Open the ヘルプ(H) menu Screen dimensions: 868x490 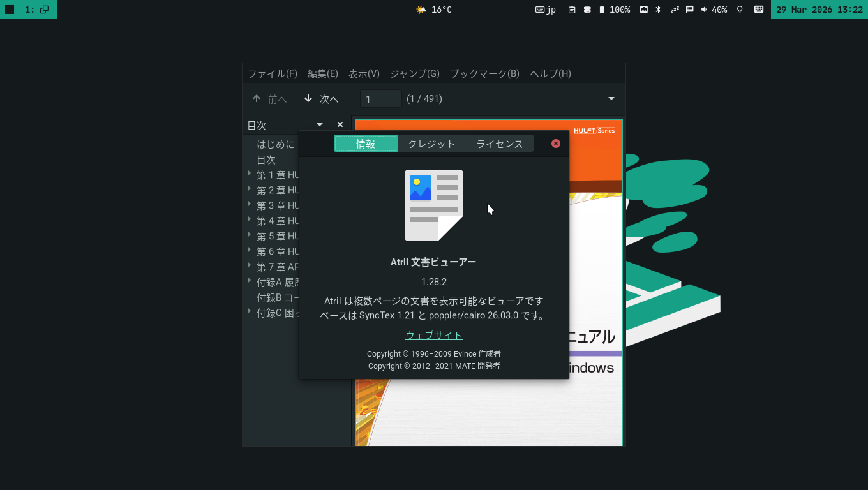(x=550, y=73)
